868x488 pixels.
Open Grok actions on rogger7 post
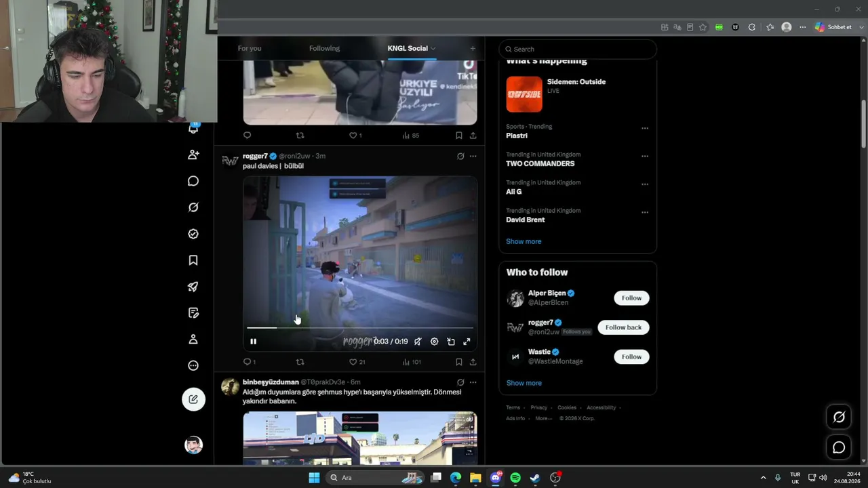click(460, 156)
